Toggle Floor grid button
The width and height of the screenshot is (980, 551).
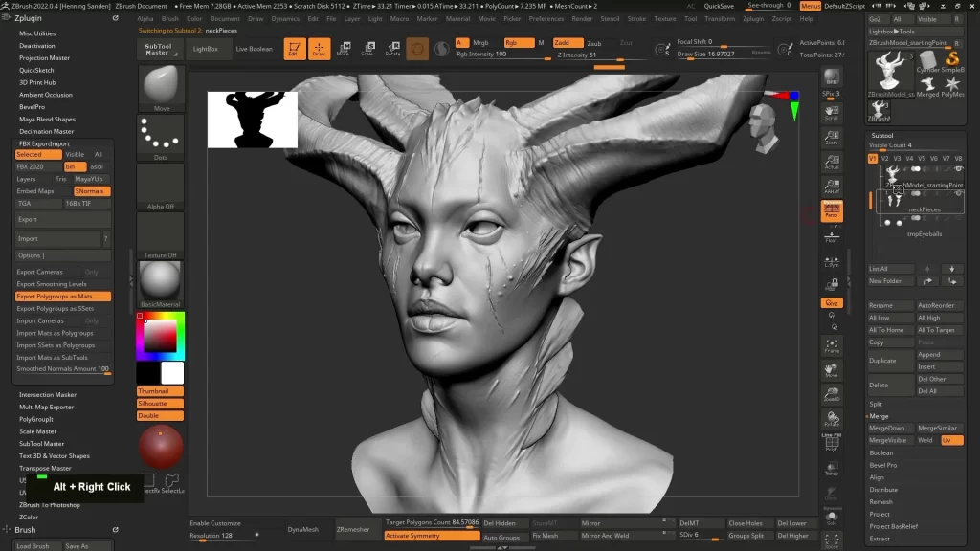(x=832, y=236)
